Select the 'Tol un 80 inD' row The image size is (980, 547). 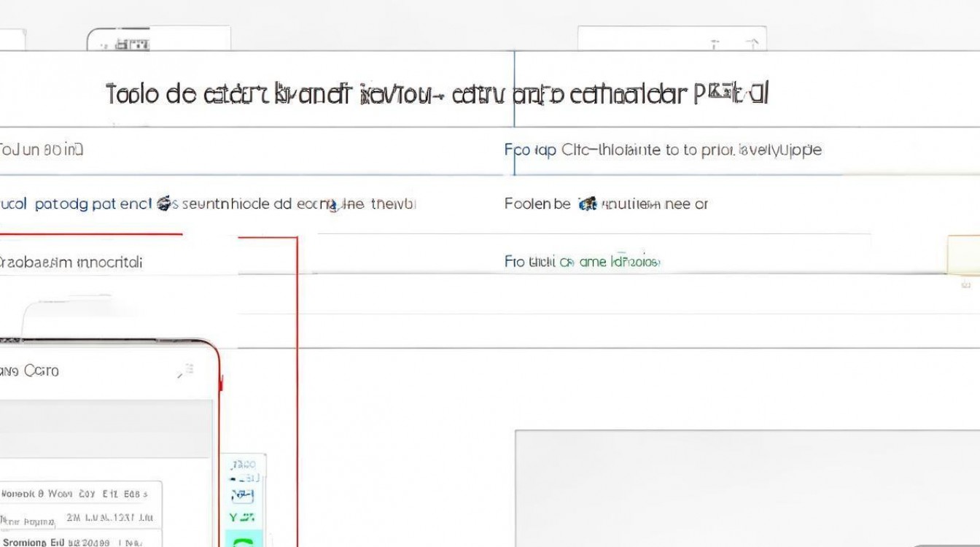coord(42,150)
